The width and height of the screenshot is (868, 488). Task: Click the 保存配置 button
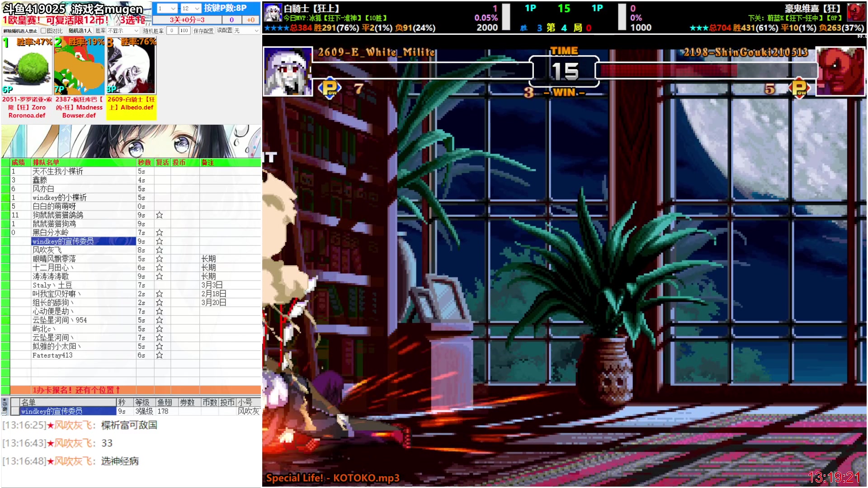click(x=203, y=31)
